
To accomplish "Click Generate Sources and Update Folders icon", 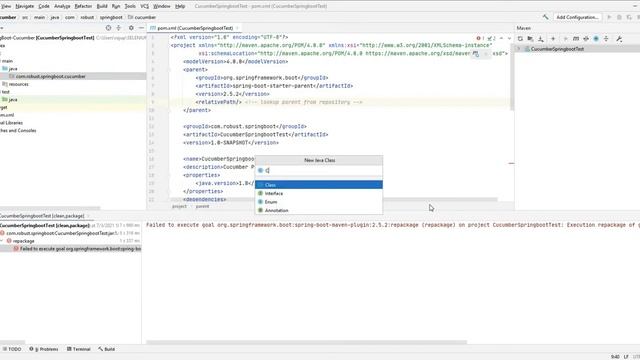I will coord(530,39).
